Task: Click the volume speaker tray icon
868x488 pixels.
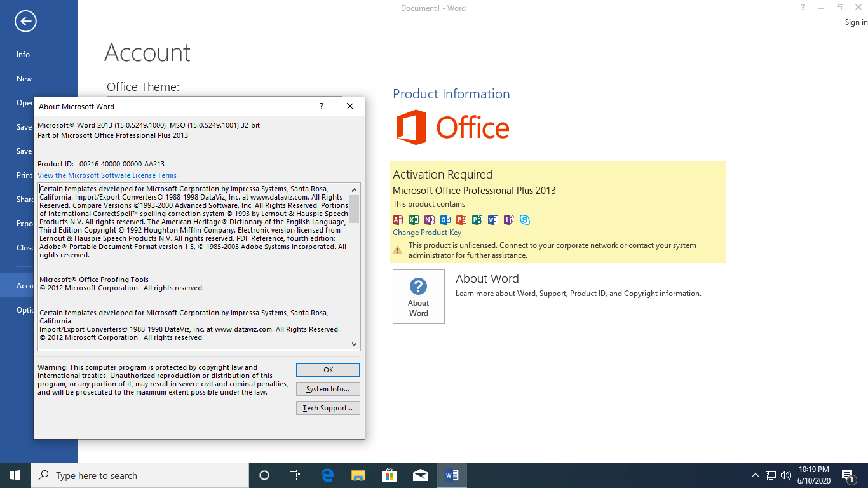Action: click(786, 475)
